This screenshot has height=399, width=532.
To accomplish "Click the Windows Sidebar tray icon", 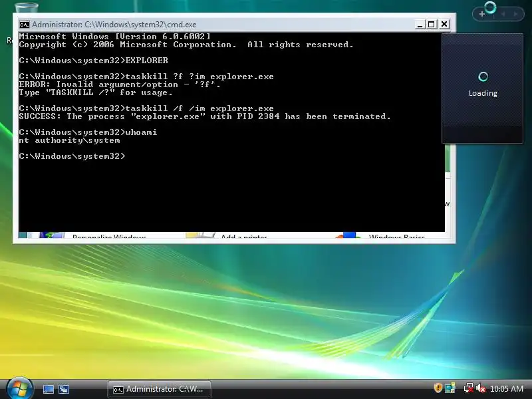I will tap(450, 388).
